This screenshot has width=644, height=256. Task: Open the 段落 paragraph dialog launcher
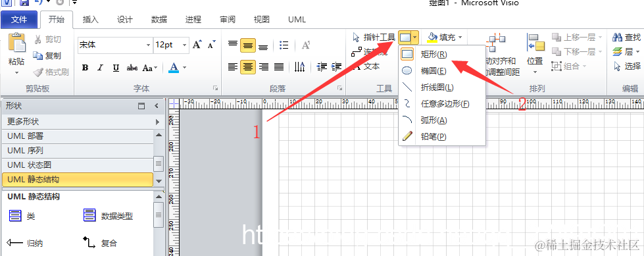[339, 88]
